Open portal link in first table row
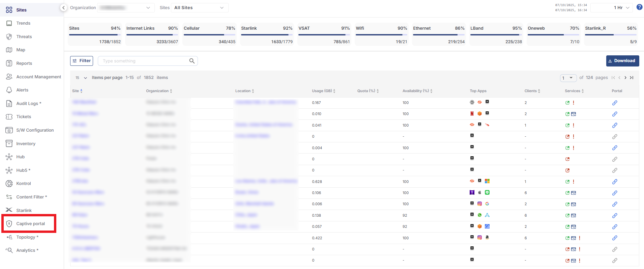 point(615,103)
